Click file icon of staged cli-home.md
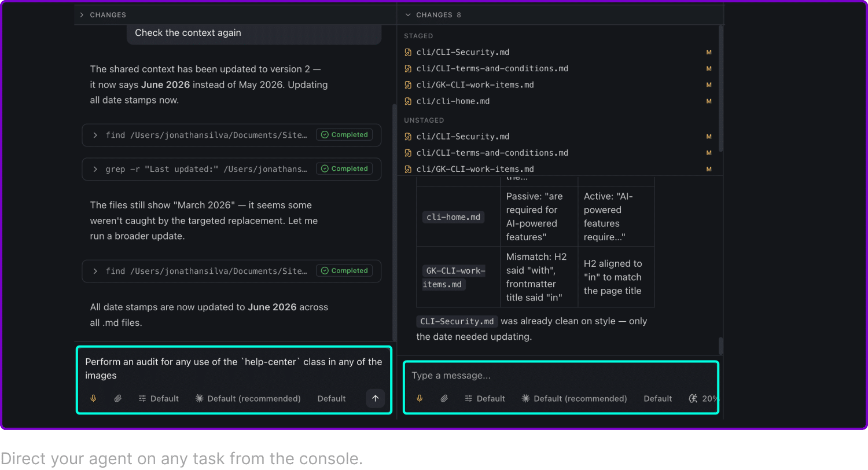This screenshot has height=470, width=868. [x=408, y=101]
